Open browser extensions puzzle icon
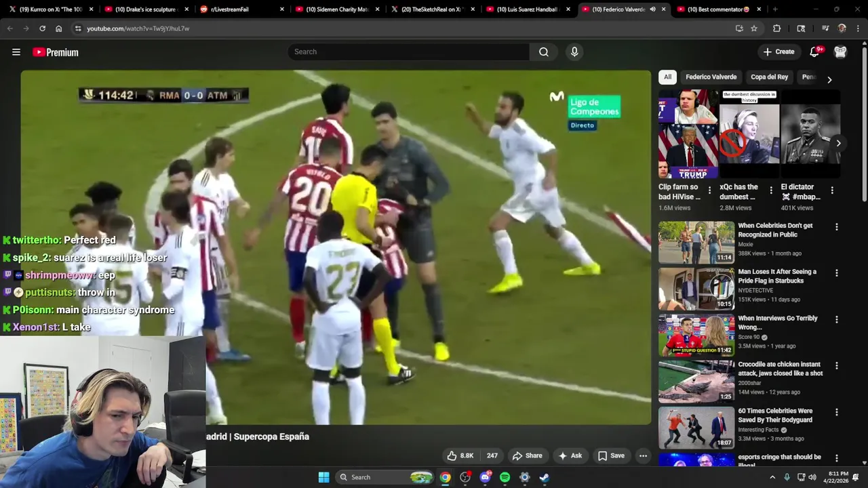This screenshot has width=868, height=488. click(777, 28)
